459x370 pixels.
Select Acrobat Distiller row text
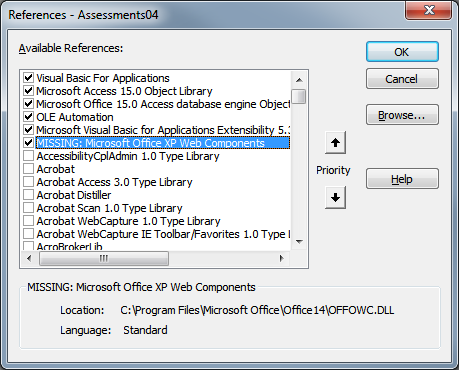(74, 195)
